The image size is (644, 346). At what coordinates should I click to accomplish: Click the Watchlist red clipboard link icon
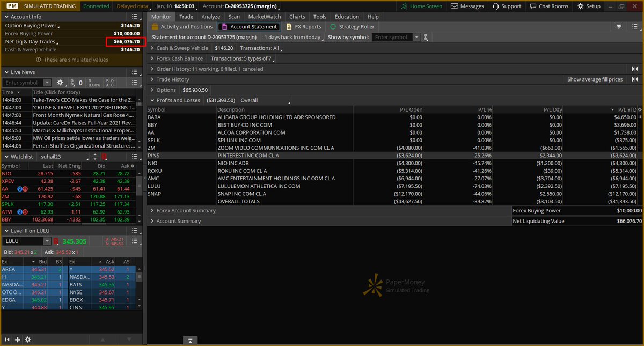pyautogui.click(x=104, y=157)
